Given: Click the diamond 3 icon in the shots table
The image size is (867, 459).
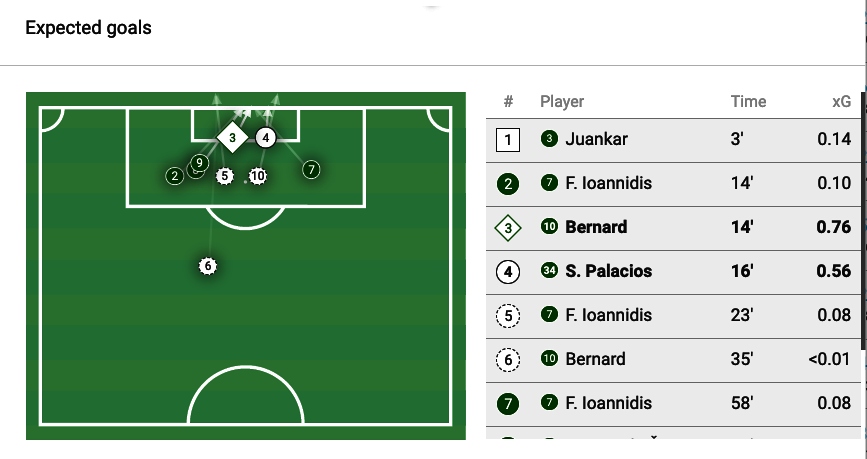Looking at the screenshot, I should pyautogui.click(x=508, y=227).
